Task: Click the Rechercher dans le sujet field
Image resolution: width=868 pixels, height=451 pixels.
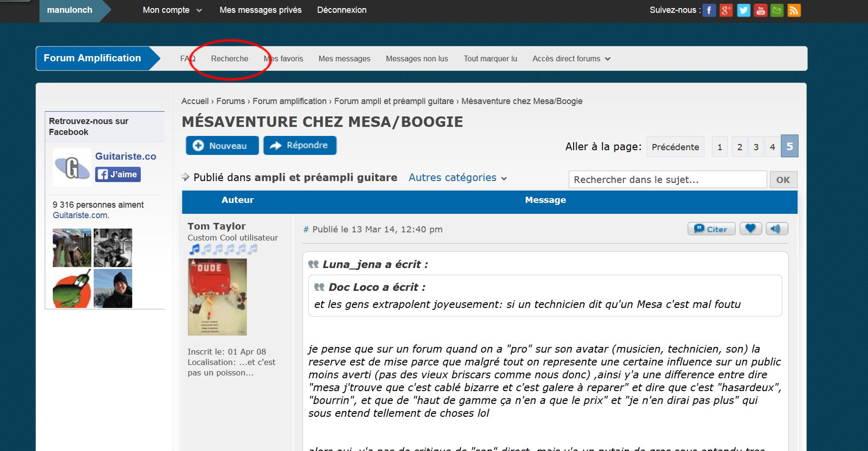Action: pos(667,180)
